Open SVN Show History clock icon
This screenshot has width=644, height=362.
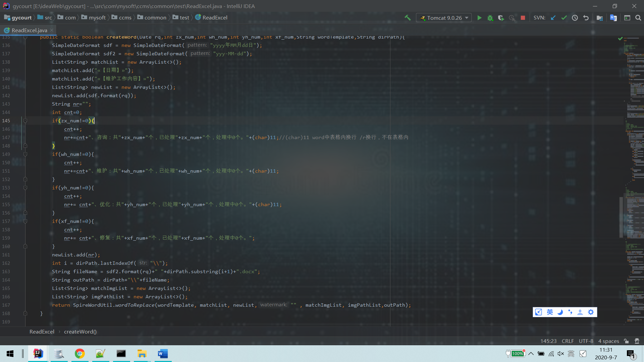(x=575, y=18)
